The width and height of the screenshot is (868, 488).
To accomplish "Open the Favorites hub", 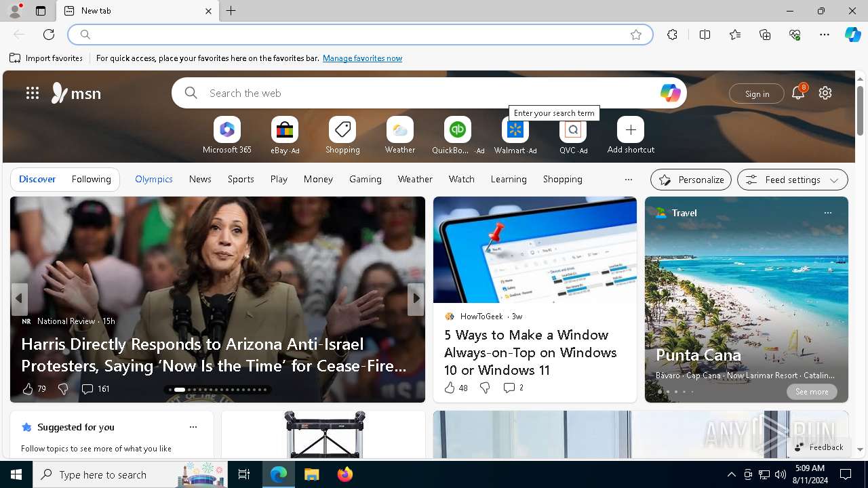I will tap(735, 35).
